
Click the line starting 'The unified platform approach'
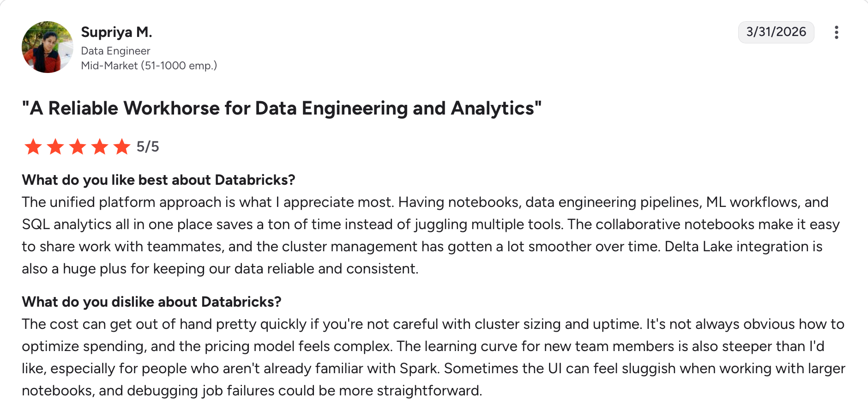coord(425,202)
